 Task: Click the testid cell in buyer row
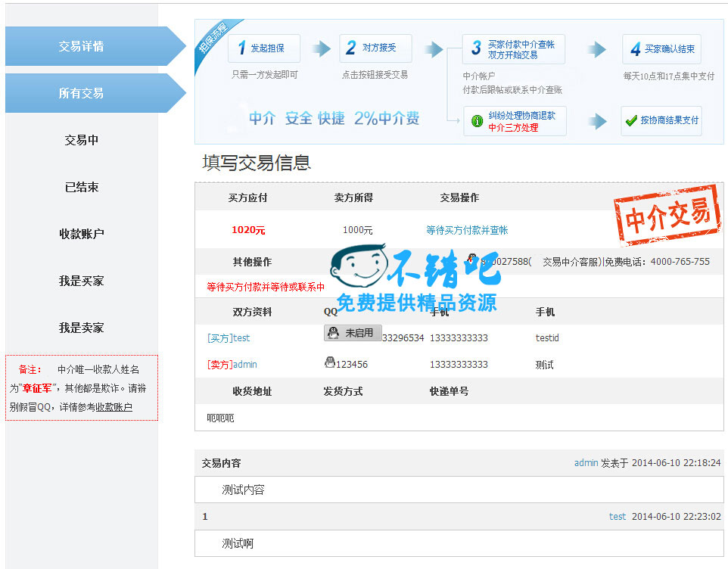pos(547,338)
